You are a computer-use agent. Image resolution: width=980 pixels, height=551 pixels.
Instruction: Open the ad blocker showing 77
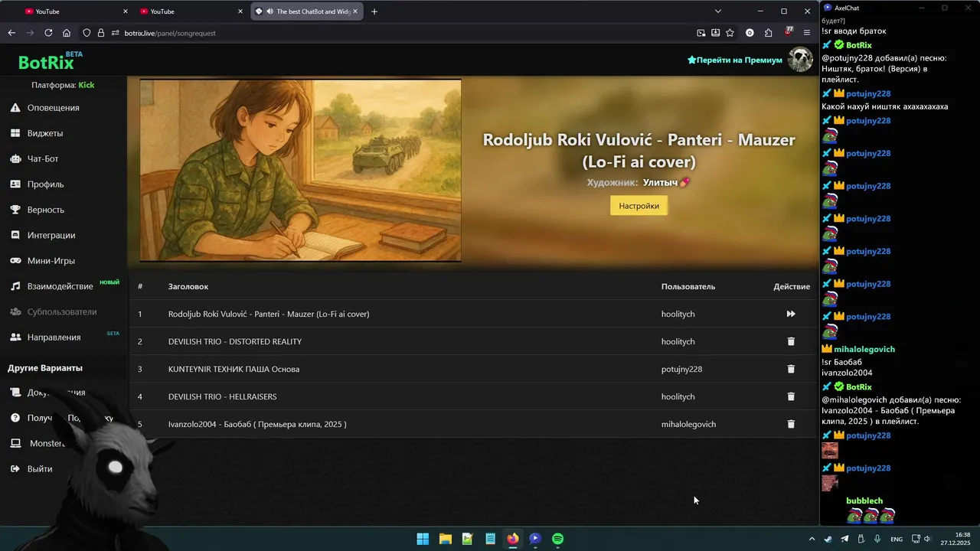click(789, 32)
